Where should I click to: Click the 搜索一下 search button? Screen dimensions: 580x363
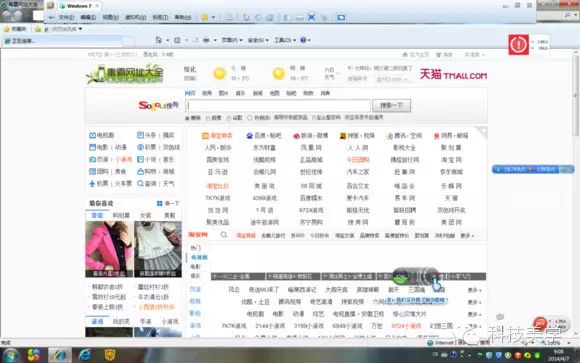(391, 105)
